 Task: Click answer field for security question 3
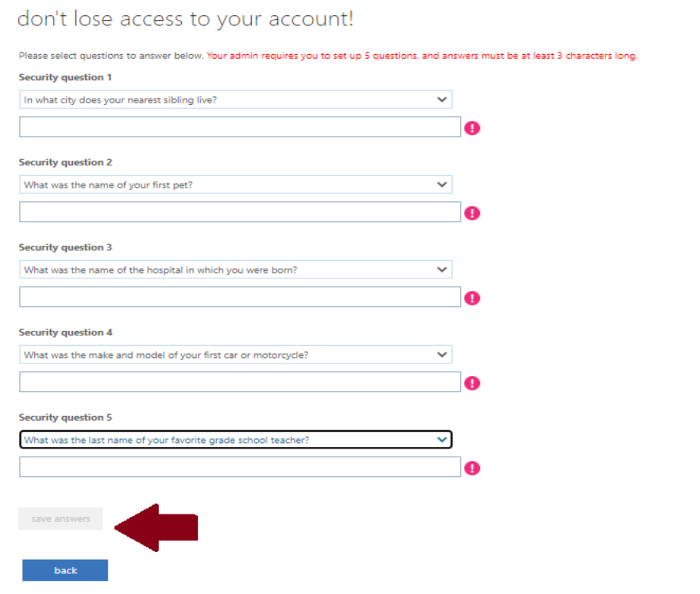tap(239, 297)
